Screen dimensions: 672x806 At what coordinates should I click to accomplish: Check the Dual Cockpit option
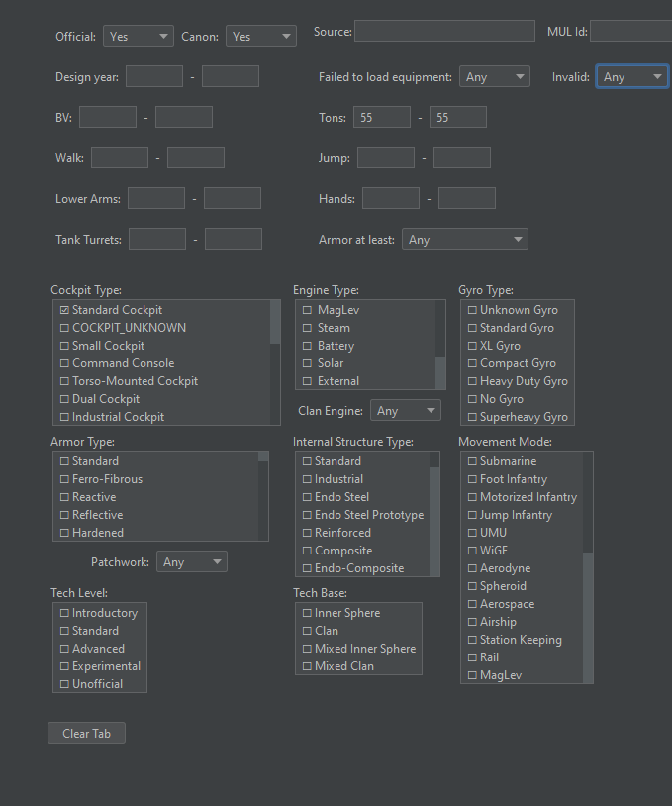tap(64, 399)
